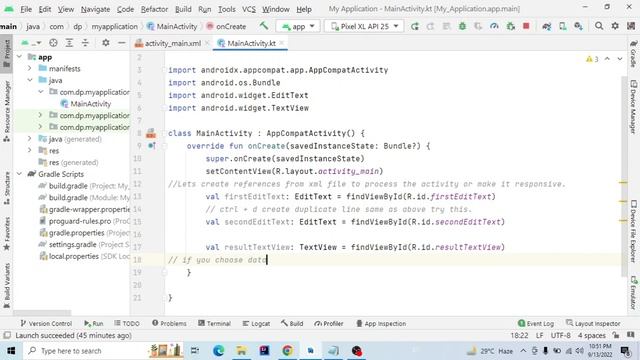Open the Terminal tool window
Screen dimensions: 640x360
click(x=214, y=323)
